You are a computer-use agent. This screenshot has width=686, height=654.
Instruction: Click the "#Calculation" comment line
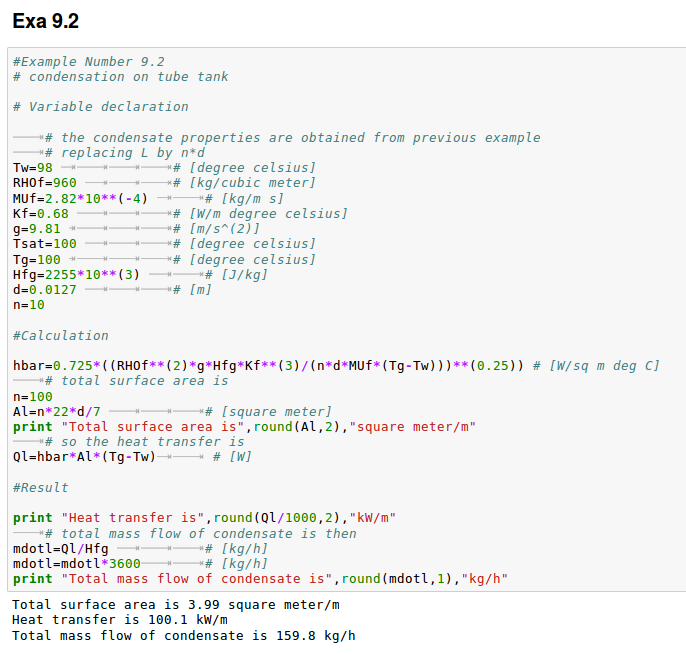[x=61, y=336]
